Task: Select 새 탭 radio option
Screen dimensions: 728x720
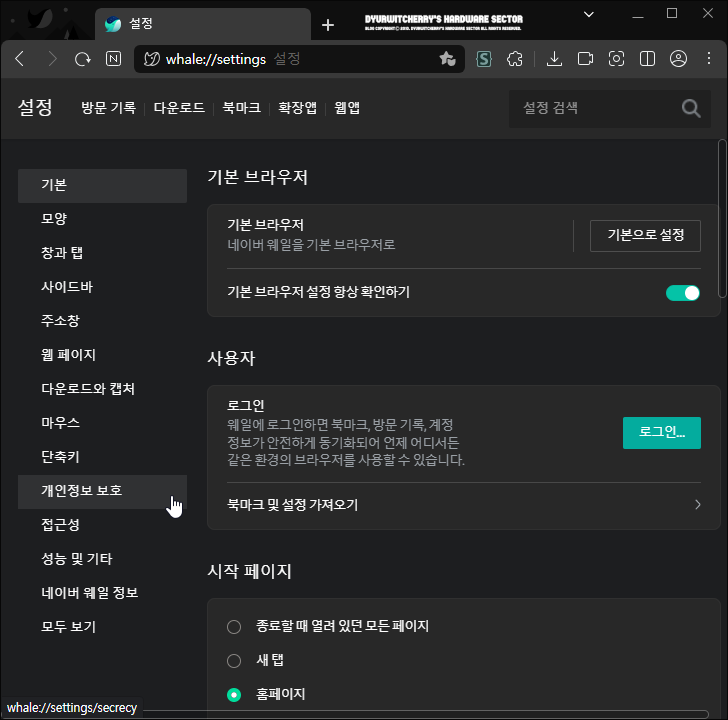Action: pyautogui.click(x=234, y=661)
